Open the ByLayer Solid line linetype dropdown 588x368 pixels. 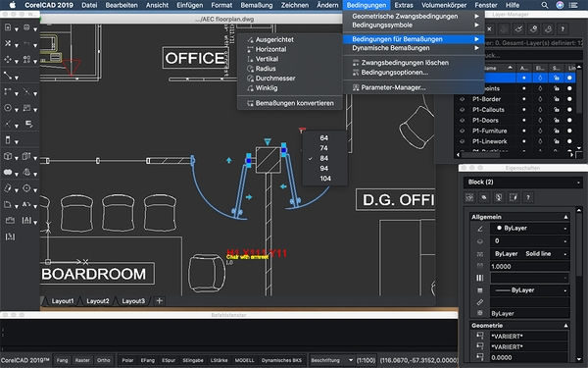click(530, 254)
